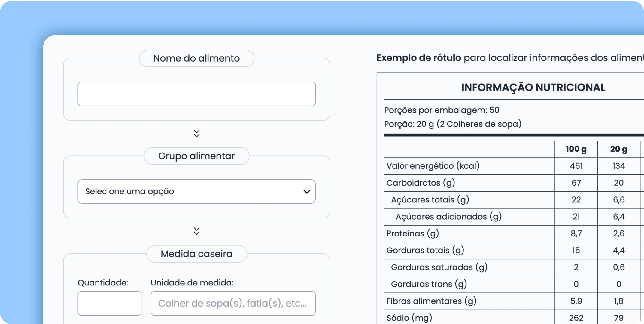
Task: Click double chevron below Nome do alimento
Action: (x=196, y=134)
